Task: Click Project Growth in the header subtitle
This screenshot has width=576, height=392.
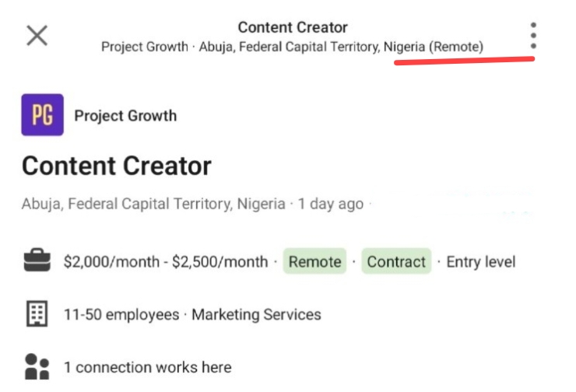Action: (145, 47)
